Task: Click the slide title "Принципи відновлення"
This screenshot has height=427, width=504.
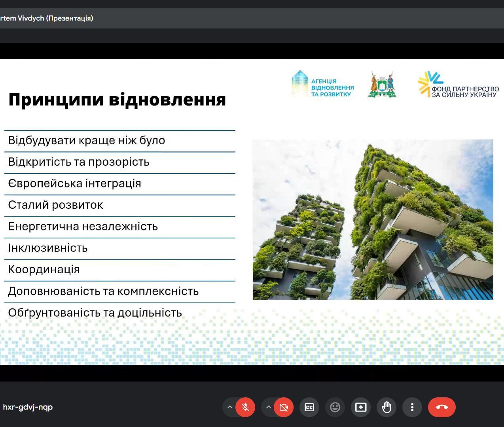Action: pos(117,100)
